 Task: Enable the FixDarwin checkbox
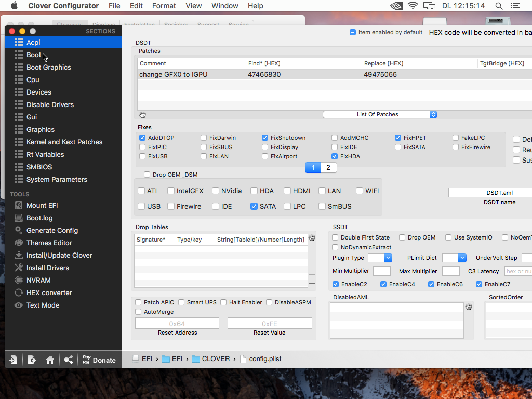click(204, 138)
